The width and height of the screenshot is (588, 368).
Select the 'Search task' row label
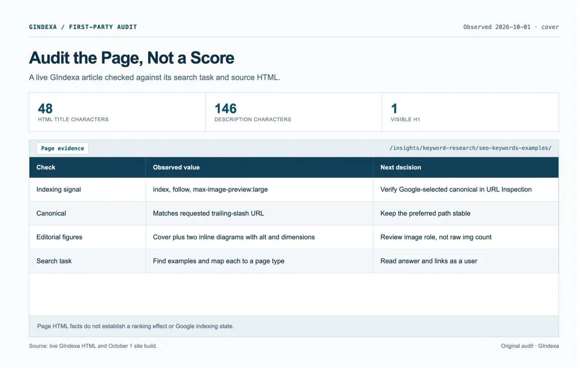click(x=54, y=261)
